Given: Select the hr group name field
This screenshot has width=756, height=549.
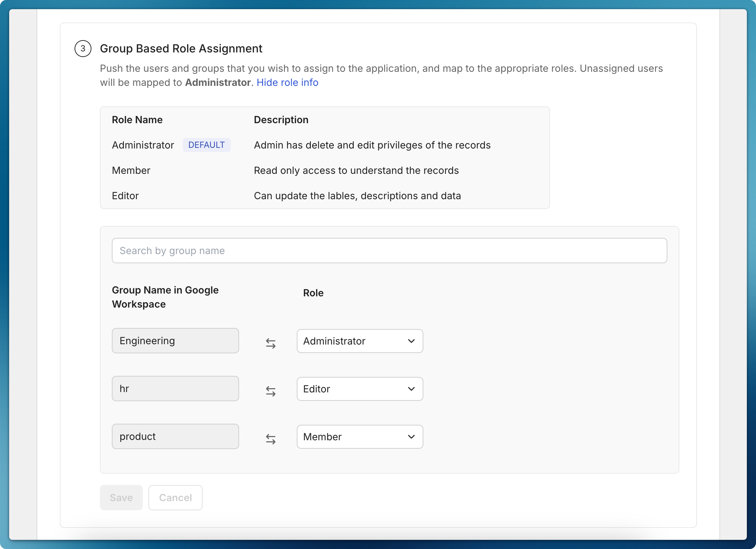Looking at the screenshot, I should click(x=175, y=388).
